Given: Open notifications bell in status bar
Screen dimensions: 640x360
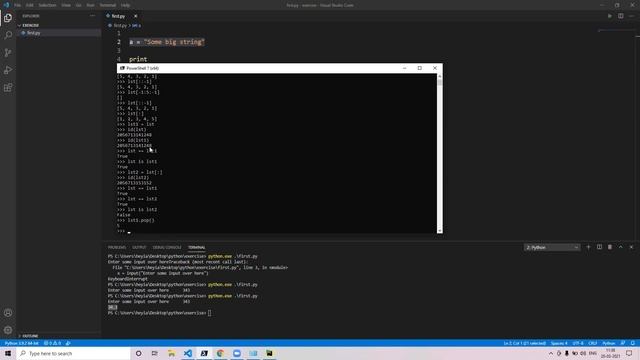Looking at the screenshot, I should 633,343.
